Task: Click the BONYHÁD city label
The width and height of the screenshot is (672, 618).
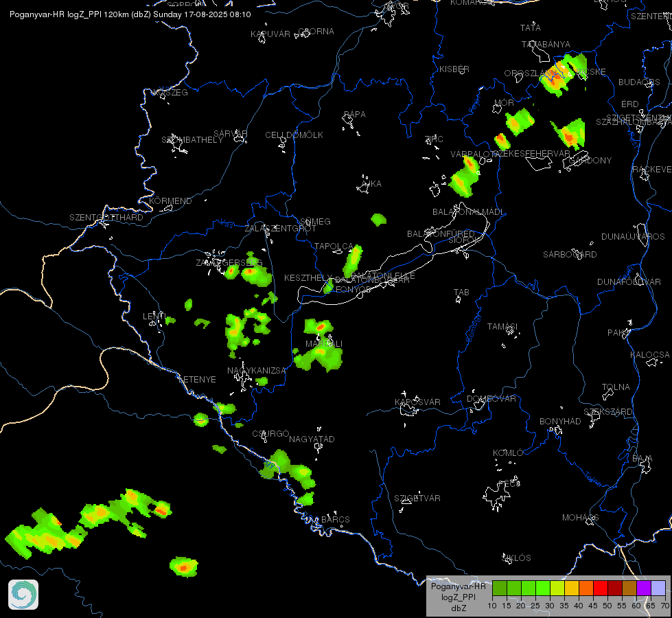Action: click(x=560, y=422)
